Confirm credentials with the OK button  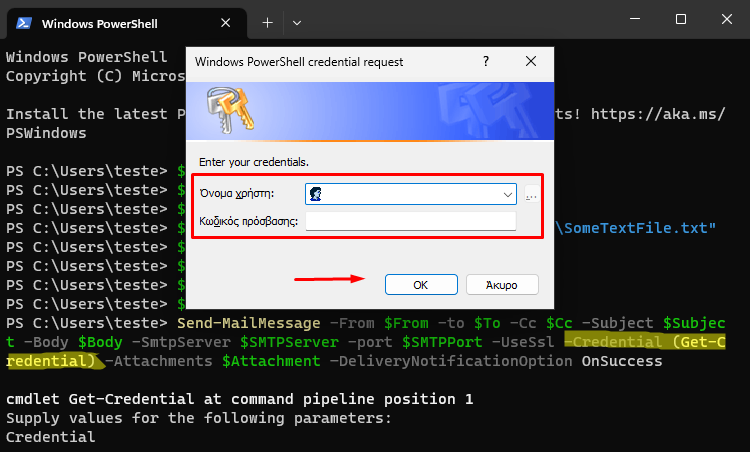click(421, 285)
